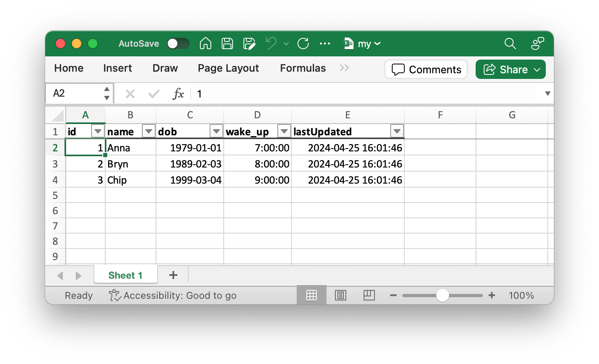Screen dimensions: 599x364
Task: Click the Share button
Action: pos(510,69)
